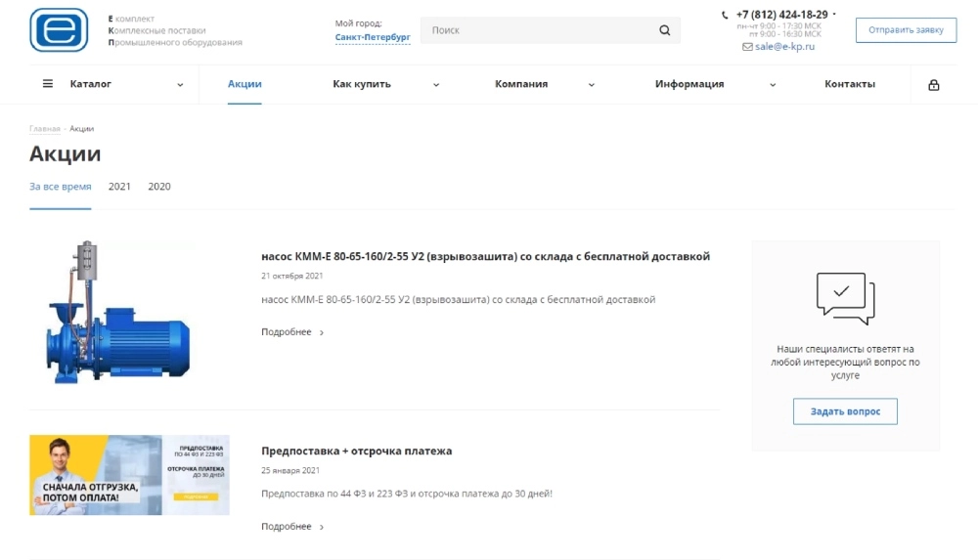Click the Мой город label
This screenshot has width=978, height=560.
click(358, 23)
